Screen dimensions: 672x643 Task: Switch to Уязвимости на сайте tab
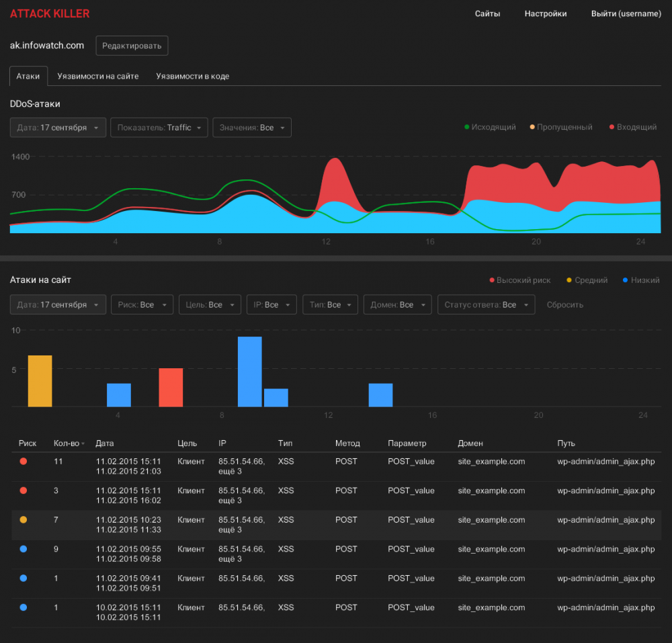point(98,77)
